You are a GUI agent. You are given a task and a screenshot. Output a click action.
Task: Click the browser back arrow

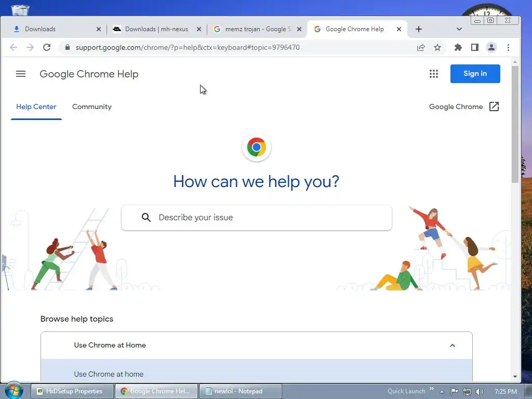14,47
